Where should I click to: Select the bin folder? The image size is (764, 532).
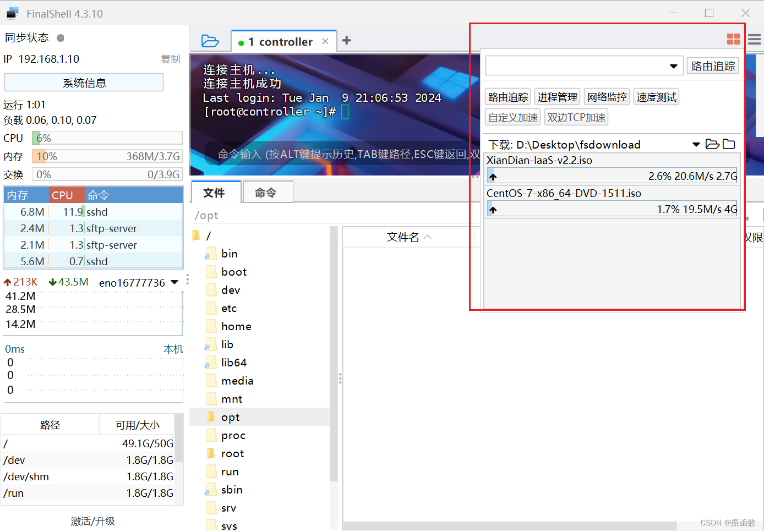click(x=230, y=254)
